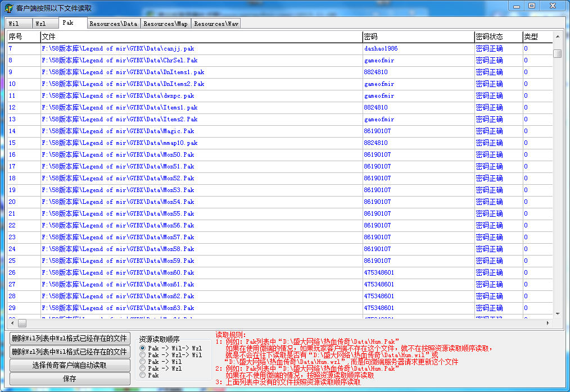Select the DnItems2.Pak file row

[280, 84]
